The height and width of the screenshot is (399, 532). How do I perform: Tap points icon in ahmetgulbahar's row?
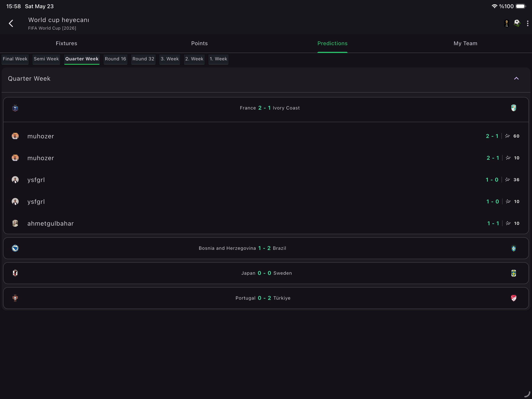[508, 223]
